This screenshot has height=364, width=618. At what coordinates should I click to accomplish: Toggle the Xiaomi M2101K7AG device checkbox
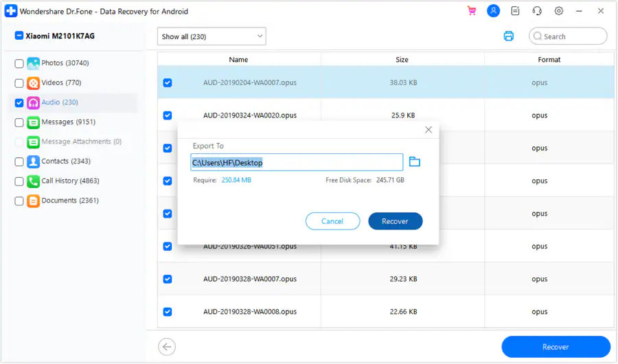19,36
